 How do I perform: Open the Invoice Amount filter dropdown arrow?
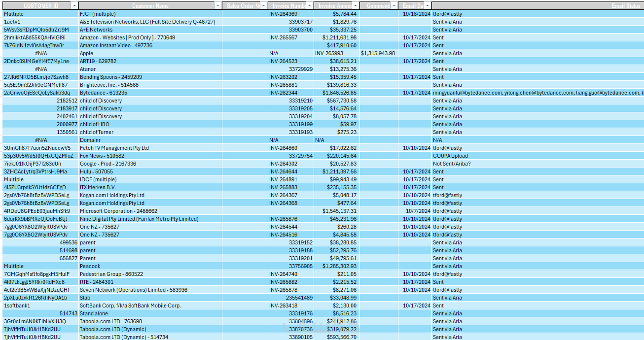coord(355,5)
